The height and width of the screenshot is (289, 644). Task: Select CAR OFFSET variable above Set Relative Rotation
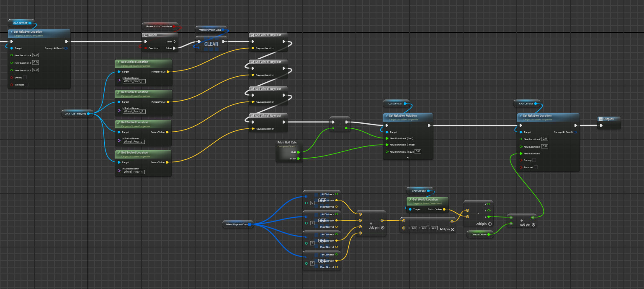(396, 104)
